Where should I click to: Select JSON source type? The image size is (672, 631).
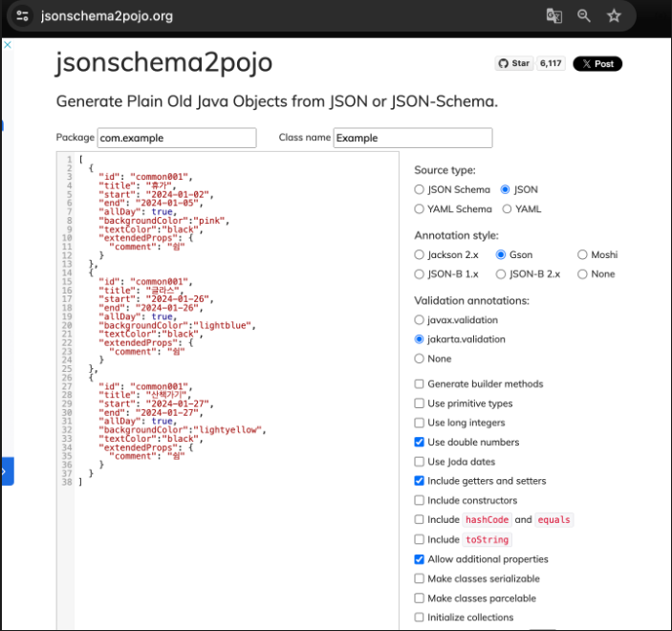pyautogui.click(x=506, y=189)
